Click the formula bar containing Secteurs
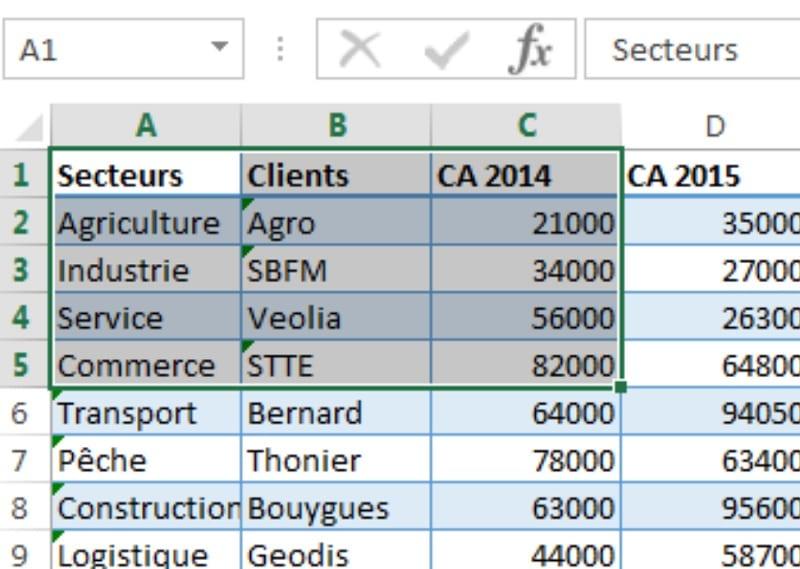This screenshot has height=569, width=800. click(690, 49)
